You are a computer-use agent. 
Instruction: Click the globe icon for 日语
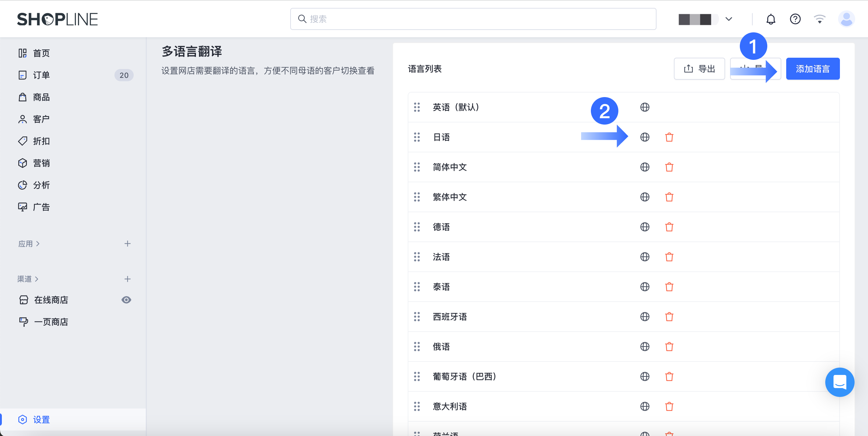click(645, 137)
